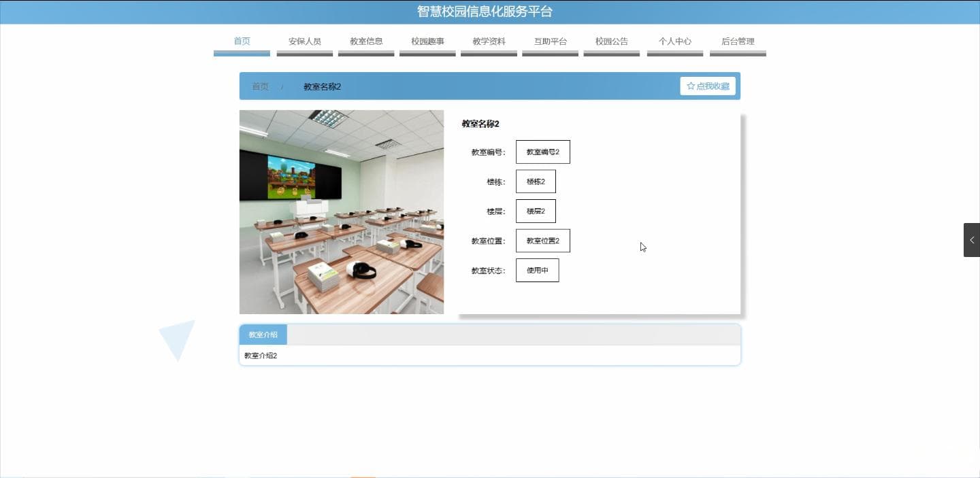Open the 教室信息 navigation tab

pos(366,41)
